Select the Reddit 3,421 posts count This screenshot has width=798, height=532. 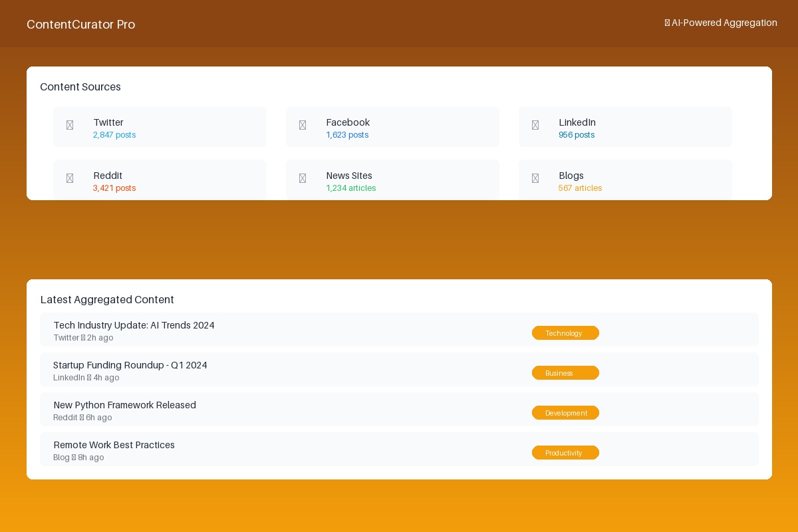(114, 188)
